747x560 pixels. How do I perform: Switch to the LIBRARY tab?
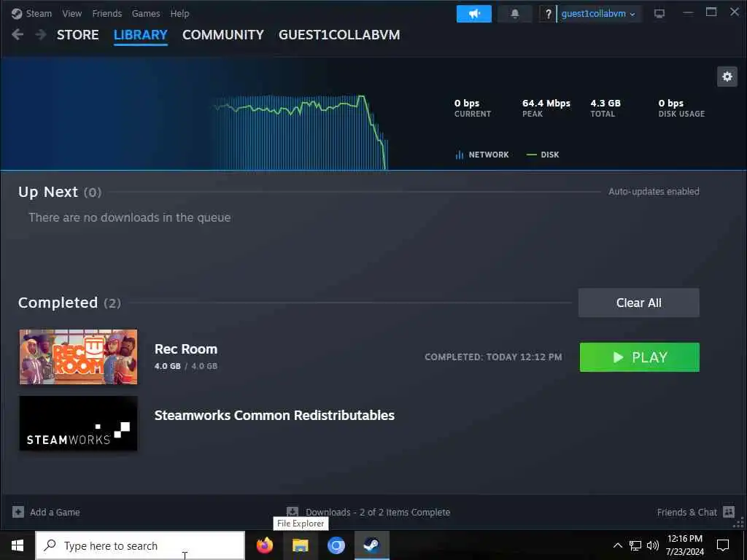tap(141, 35)
